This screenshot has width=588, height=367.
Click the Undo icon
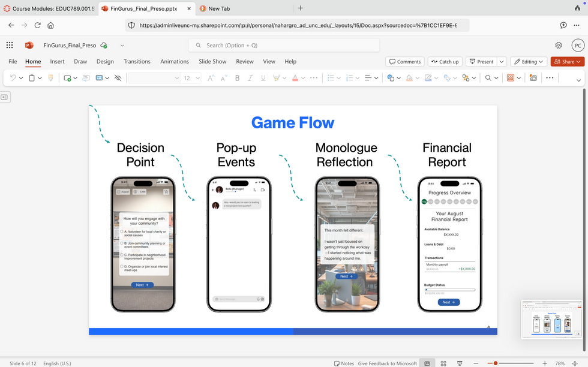(x=13, y=78)
